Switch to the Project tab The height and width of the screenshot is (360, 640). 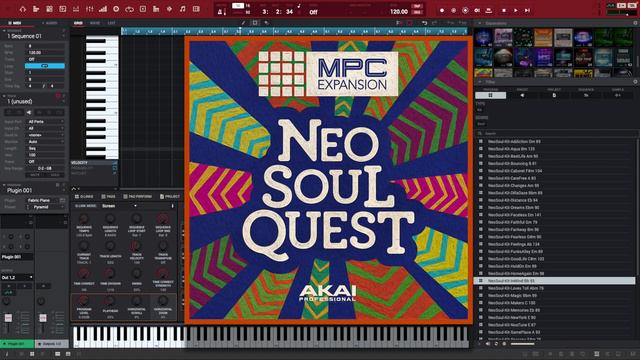pos(170,197)
